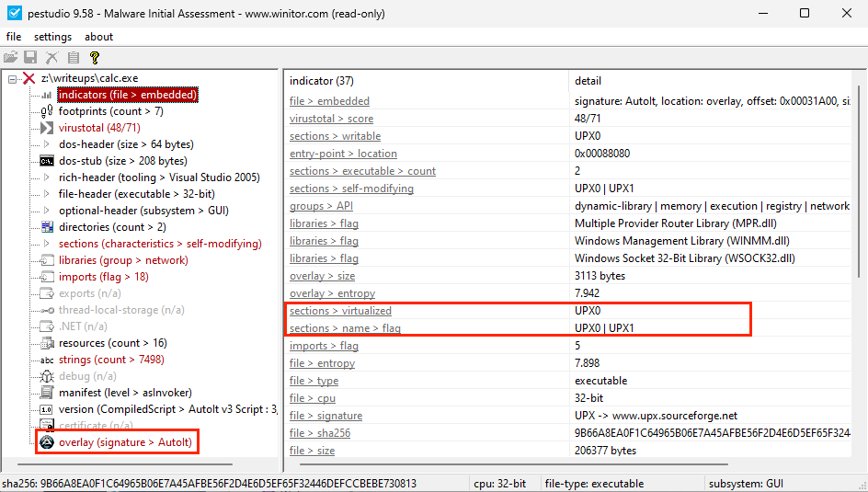Click the debug bug icon
The height and width of the screenshot is (492, 868).
[47, 376]
